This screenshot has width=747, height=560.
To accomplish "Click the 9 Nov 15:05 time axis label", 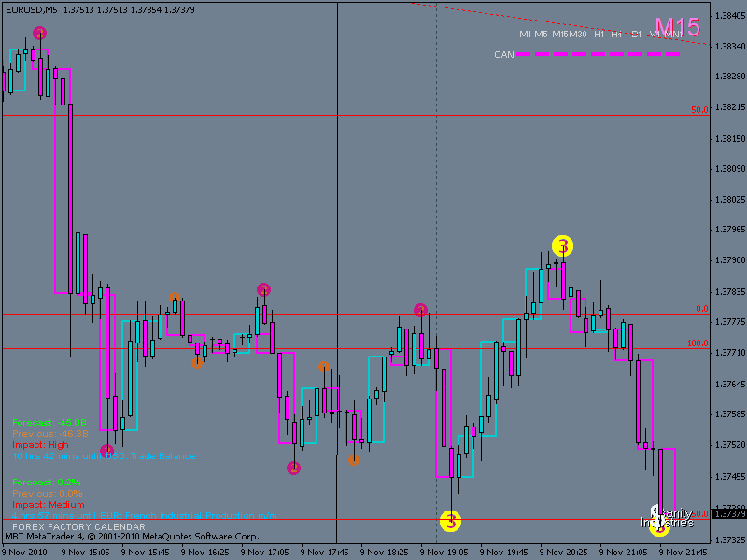I will [85, 553].
